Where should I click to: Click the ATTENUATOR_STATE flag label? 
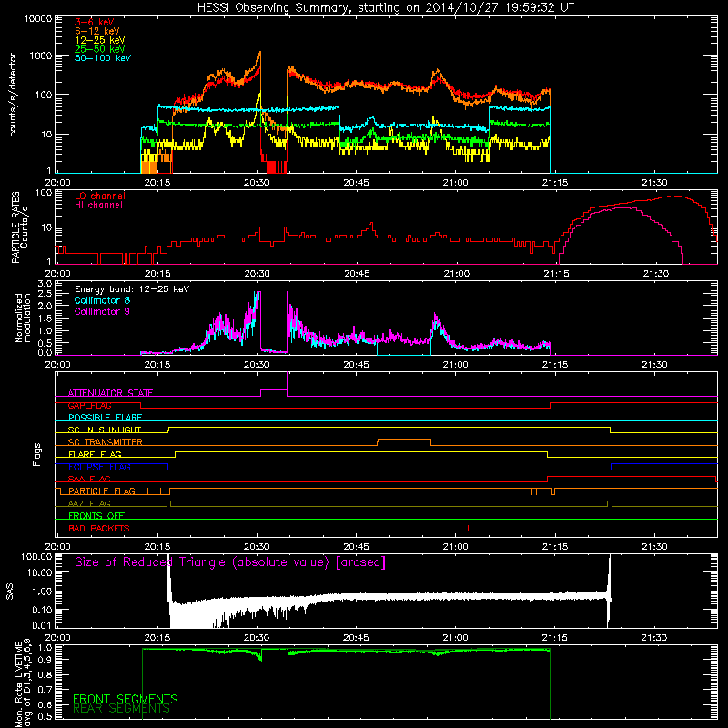(110, 393)
